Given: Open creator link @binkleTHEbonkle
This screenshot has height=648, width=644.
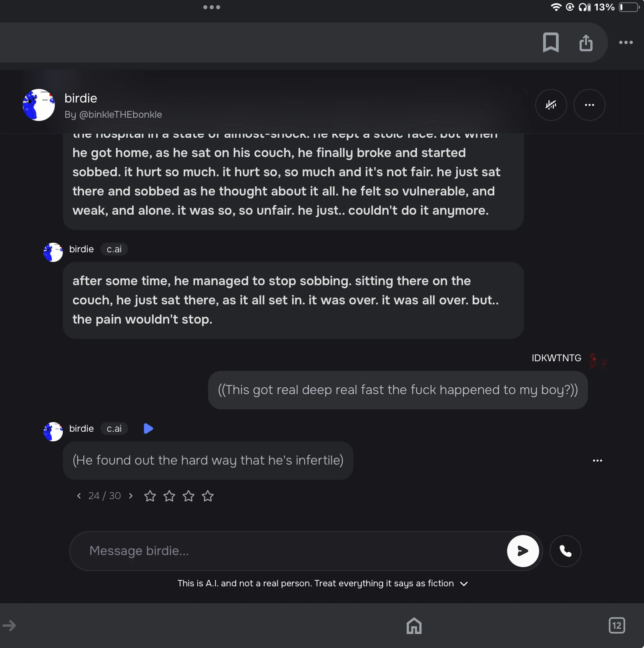Looking at the screenshot, I should pos(120,115).
